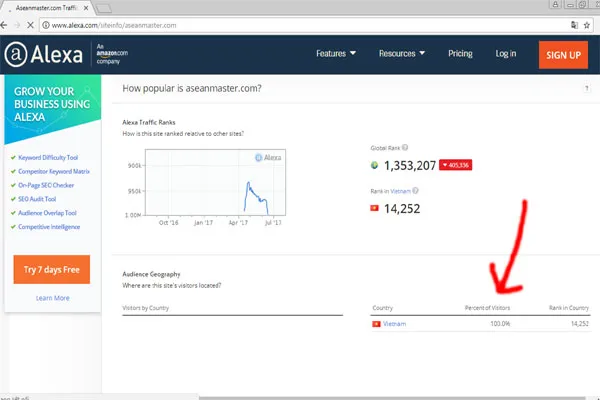Viewport: 600px width, 400px height.
Task: Open the Keyword Difficulty Tool link
Action: pyautogui.click(x=48, y=157)
